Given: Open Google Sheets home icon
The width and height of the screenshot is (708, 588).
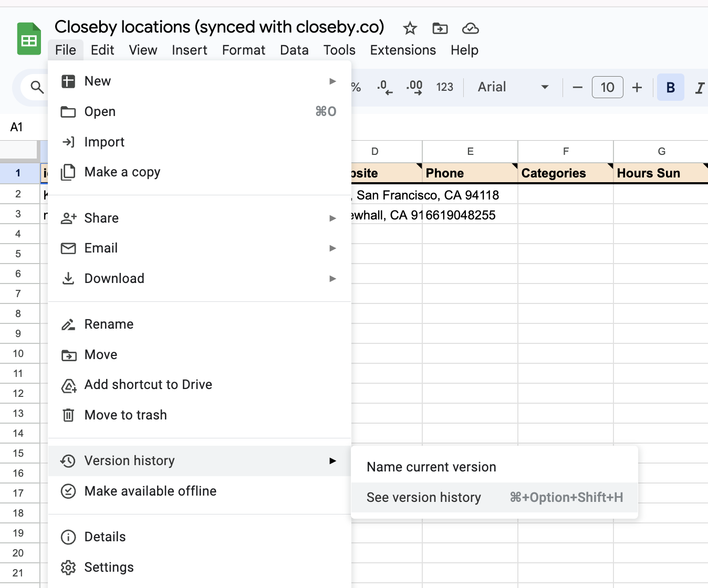Looking at the screenshot, I should (x=29, y=39).
